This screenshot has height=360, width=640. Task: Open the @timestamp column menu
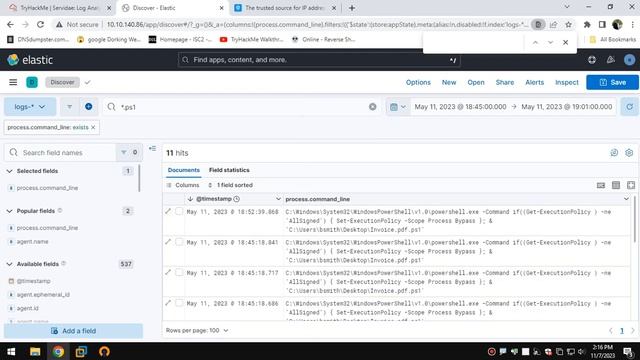(278, 199)
